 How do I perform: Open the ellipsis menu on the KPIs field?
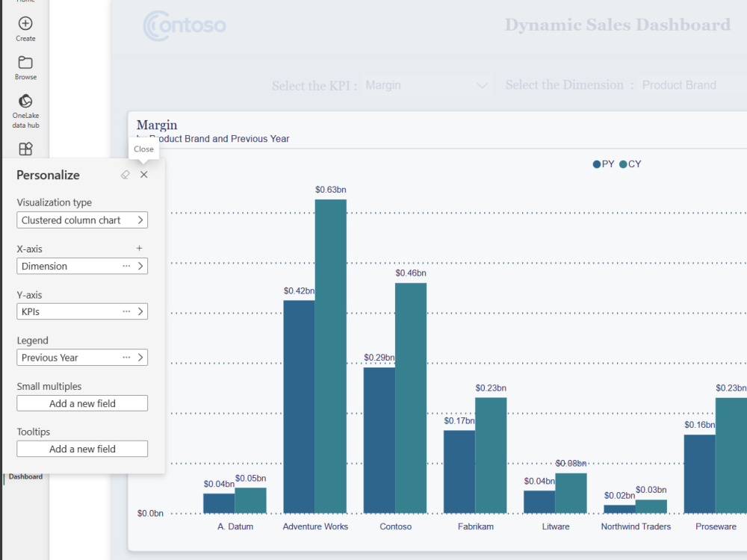pyautogui.click(x=125, y=311)
